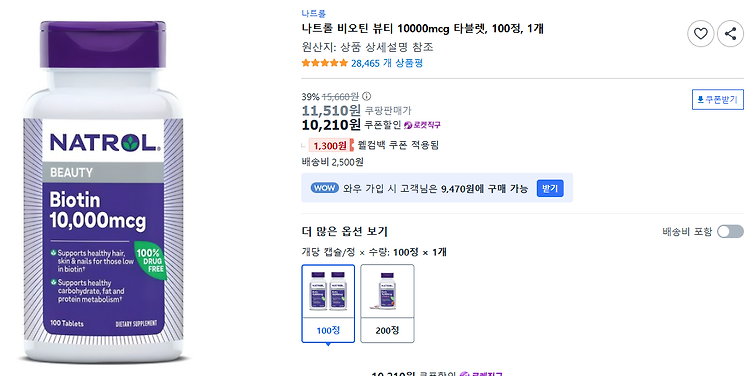Click the 더 많은 옵션 보기 heading

[x=344, y=232]
